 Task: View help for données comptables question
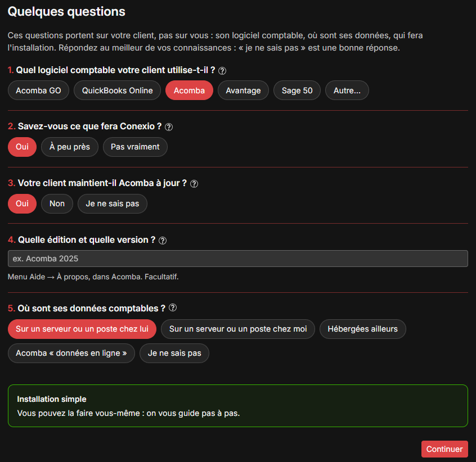point(173,307)
